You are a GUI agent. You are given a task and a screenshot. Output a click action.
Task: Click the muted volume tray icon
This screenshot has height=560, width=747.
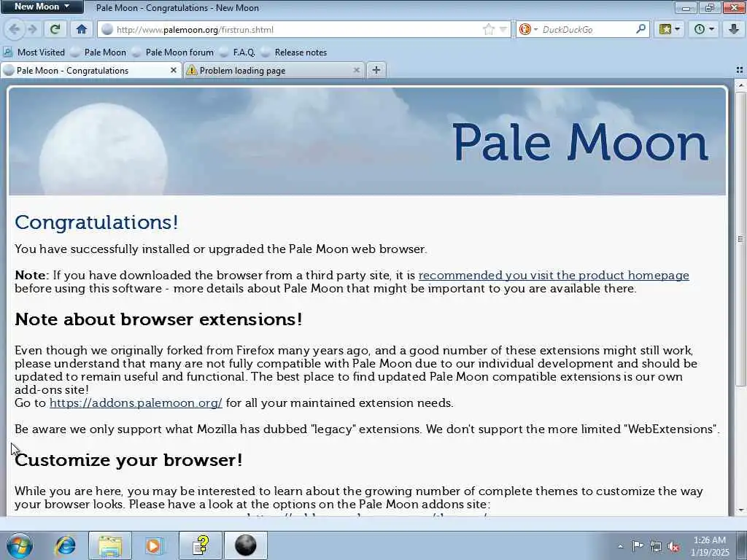673,546
